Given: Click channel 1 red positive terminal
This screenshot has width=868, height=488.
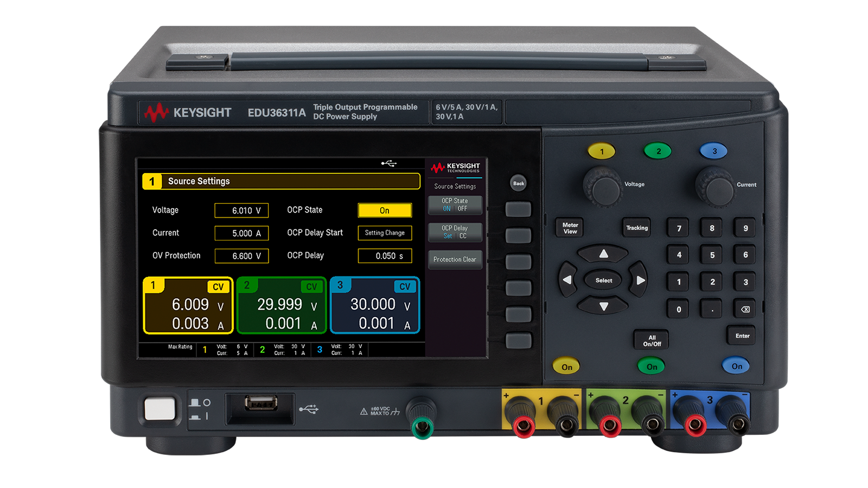Looking at the screenshot, I should 524,426.
